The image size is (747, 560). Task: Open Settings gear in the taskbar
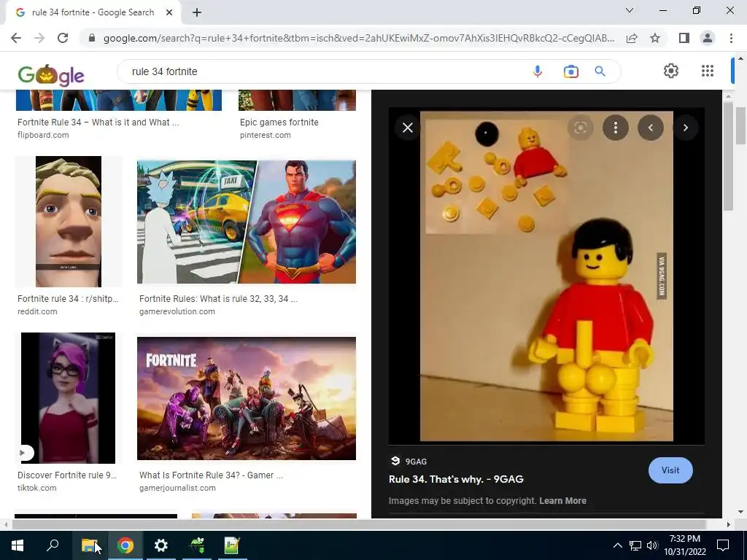coord(161,545)
